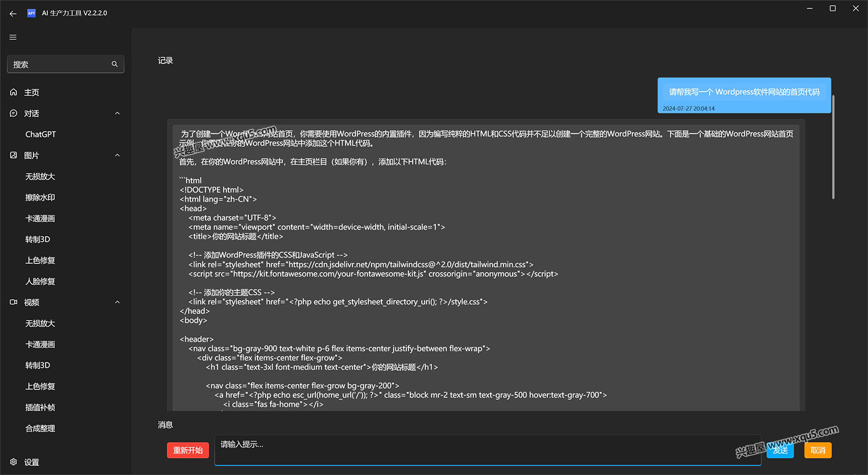Image resolution: width=868 pixels, height=475 pixels.
Task: Click the timestamp 2024-07-27 20:04:14
Action: [x=689, y=109]
